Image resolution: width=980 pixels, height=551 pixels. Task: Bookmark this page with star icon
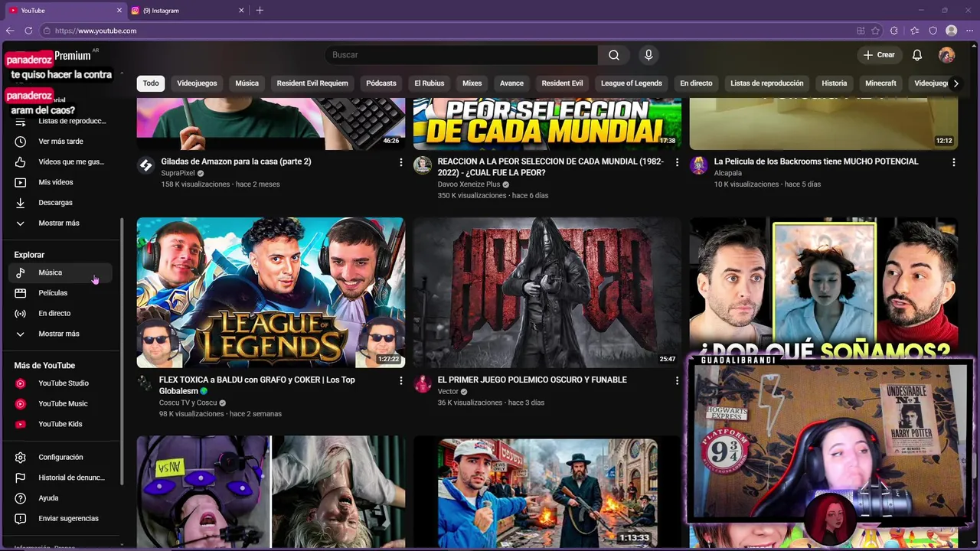[875, 31]
